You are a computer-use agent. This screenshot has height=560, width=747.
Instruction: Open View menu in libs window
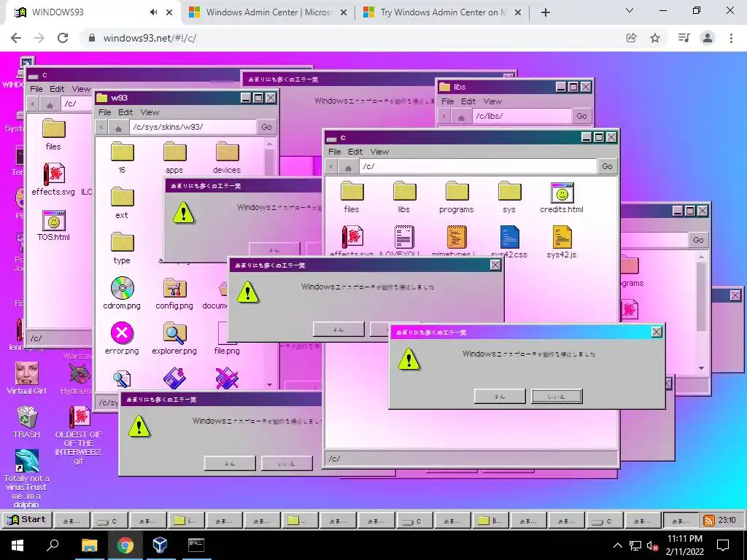(x=492, y=101)
